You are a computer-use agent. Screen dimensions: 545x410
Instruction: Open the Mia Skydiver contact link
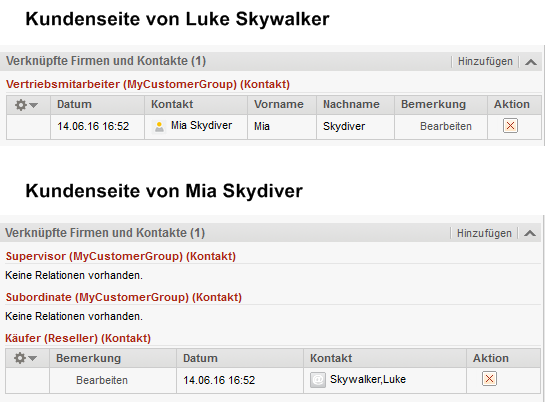(x=201, y=125)
